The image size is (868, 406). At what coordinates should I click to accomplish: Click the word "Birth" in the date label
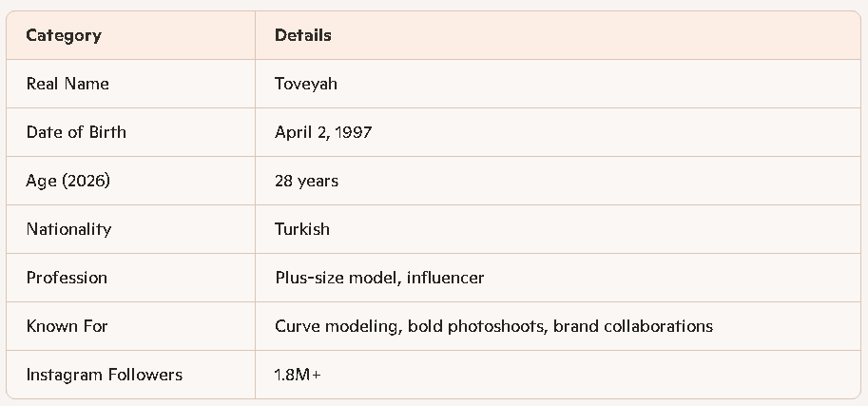[107, 132]
